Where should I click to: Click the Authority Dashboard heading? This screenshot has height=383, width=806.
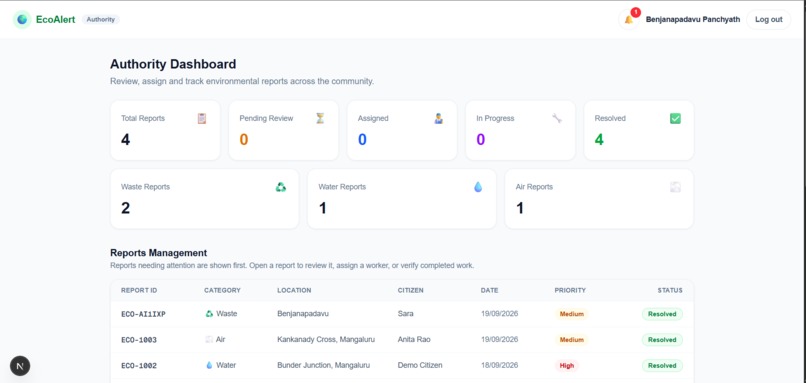tap(173, 64)
